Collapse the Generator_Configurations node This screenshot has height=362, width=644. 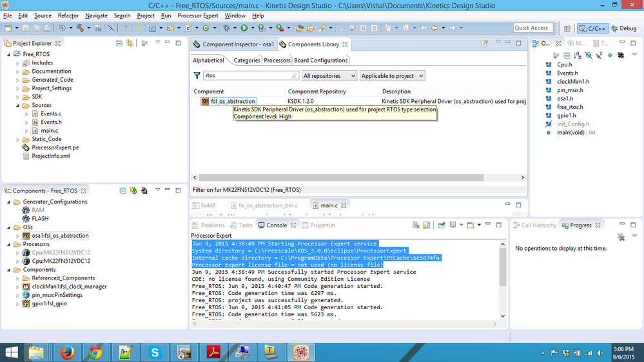pos(8,202)
